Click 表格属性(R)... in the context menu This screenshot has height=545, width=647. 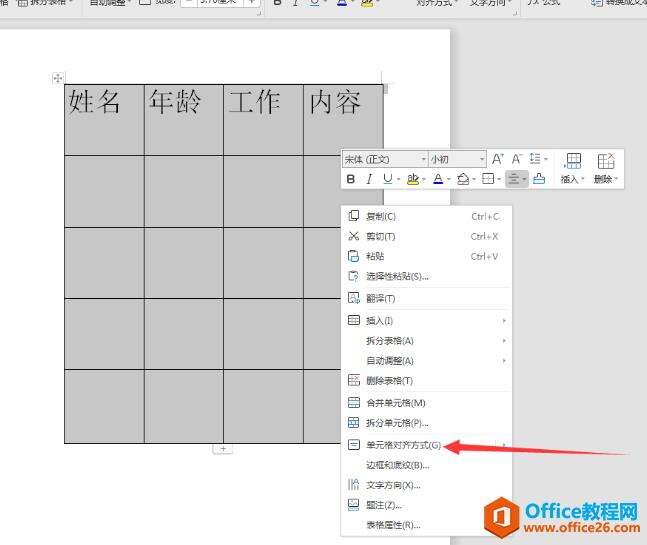click(392, 524)
